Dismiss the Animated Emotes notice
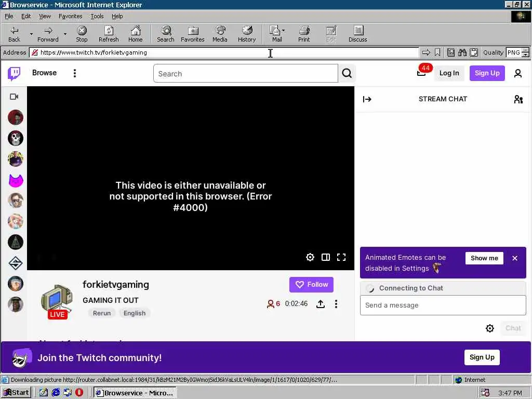The image size is (532, 399). (515, 258)
